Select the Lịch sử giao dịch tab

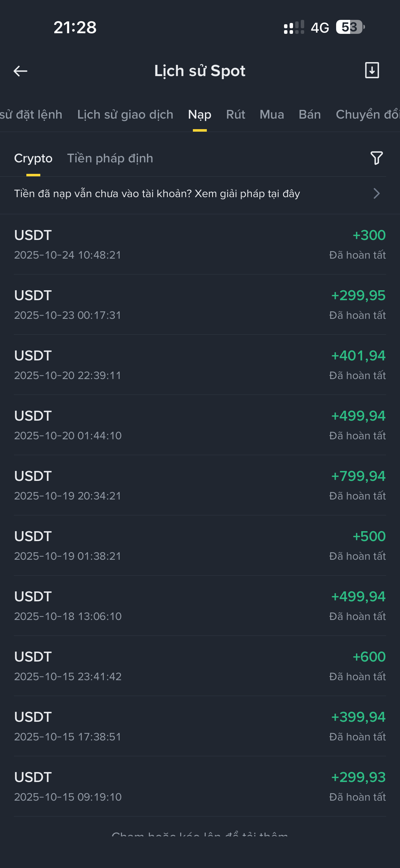pos(125,115)
